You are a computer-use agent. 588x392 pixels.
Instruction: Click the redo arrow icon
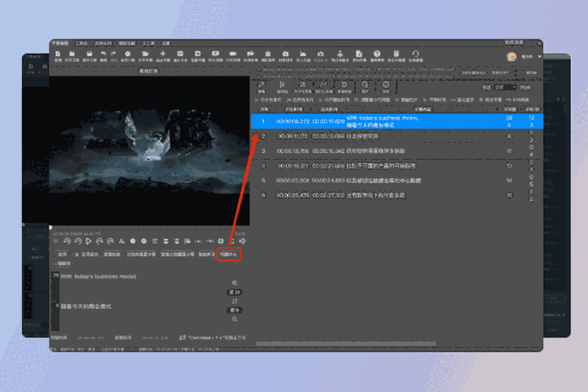(x=114, y=54)
